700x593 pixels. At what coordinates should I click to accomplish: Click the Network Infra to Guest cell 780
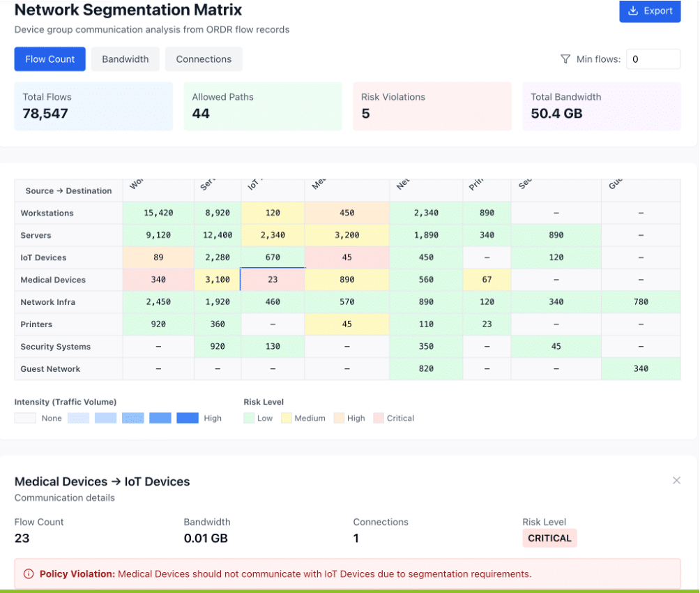pos(641,302)
